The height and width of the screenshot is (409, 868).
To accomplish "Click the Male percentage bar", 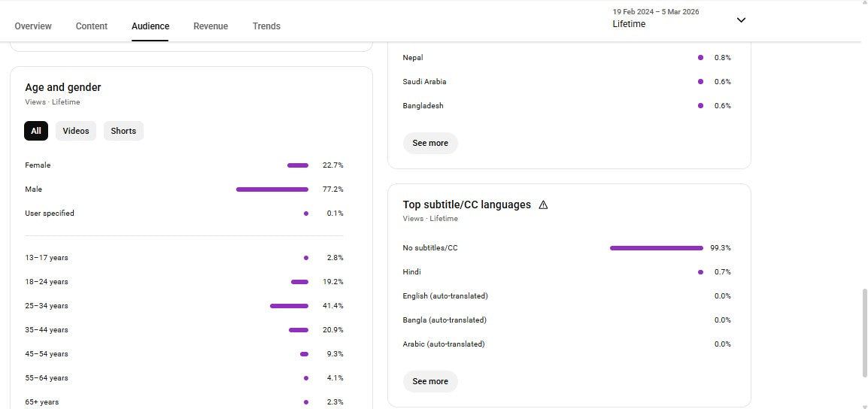I will pos(272,189).
